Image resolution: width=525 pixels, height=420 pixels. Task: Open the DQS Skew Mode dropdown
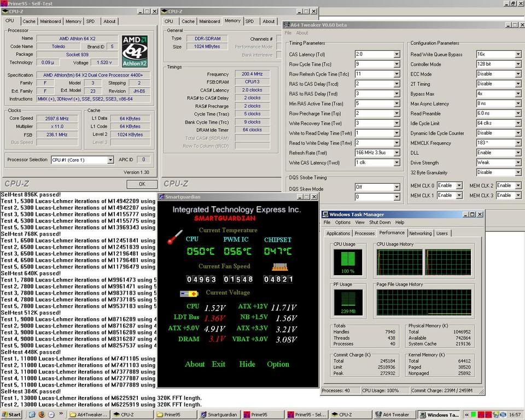[397, 187]
